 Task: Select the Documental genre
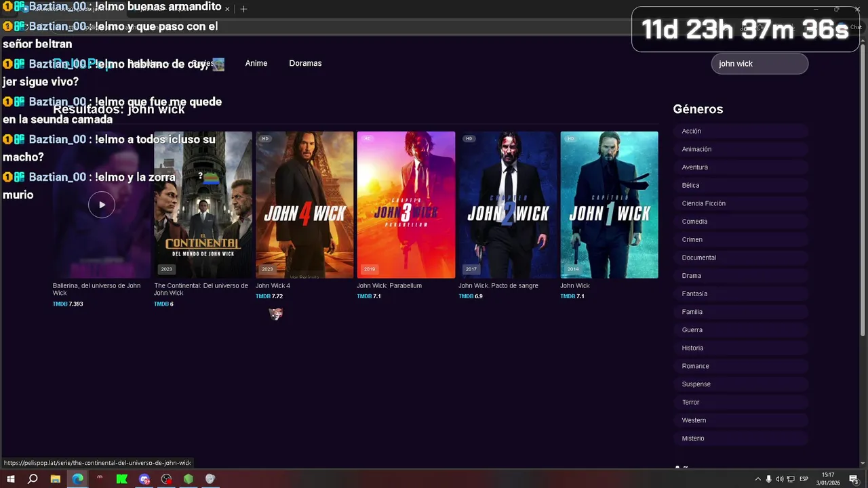coord(741,258)
